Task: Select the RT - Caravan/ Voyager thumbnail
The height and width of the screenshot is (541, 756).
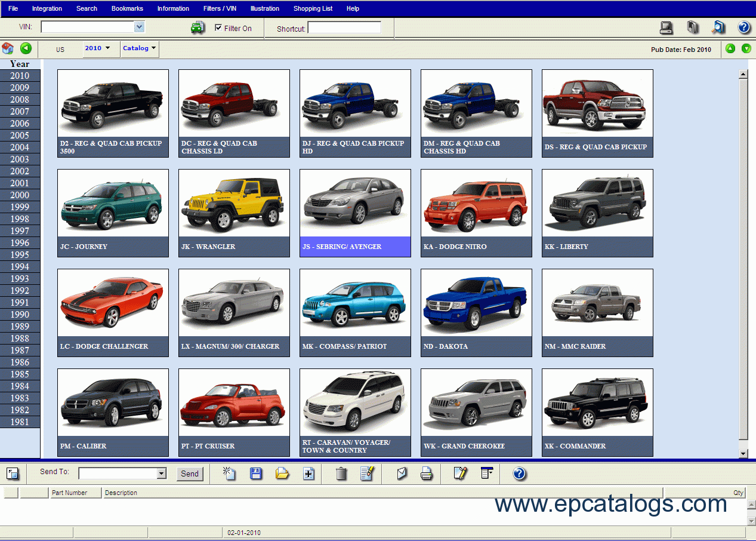Action: tap(355, 413)
